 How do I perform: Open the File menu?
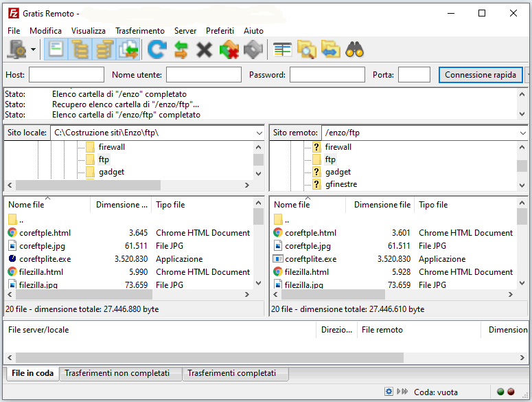pos(14,31)
